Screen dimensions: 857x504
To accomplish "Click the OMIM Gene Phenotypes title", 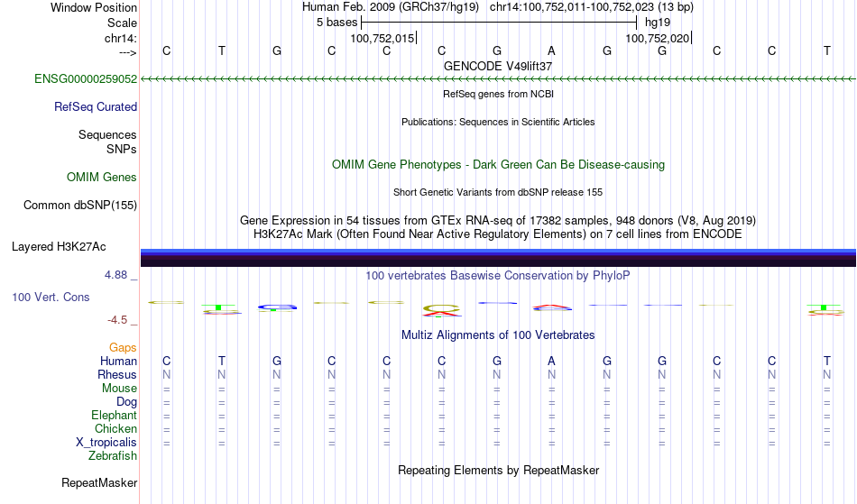I will point(499,164).
